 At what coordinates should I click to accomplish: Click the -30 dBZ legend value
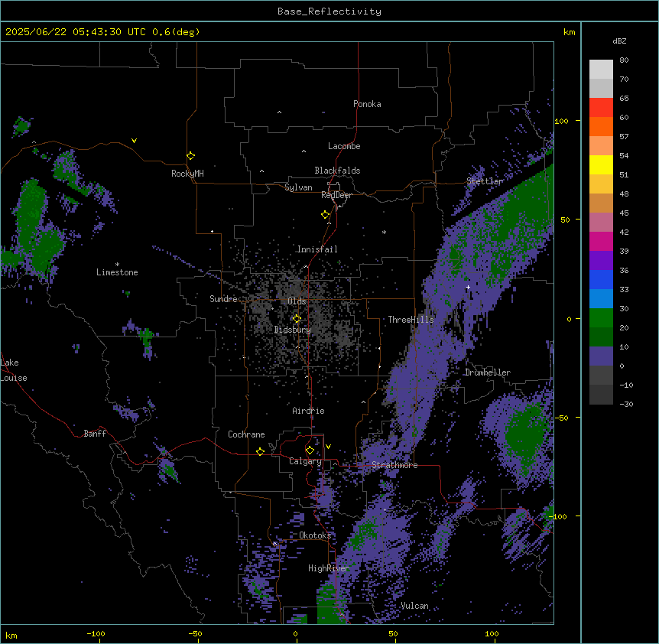[626, 404]
